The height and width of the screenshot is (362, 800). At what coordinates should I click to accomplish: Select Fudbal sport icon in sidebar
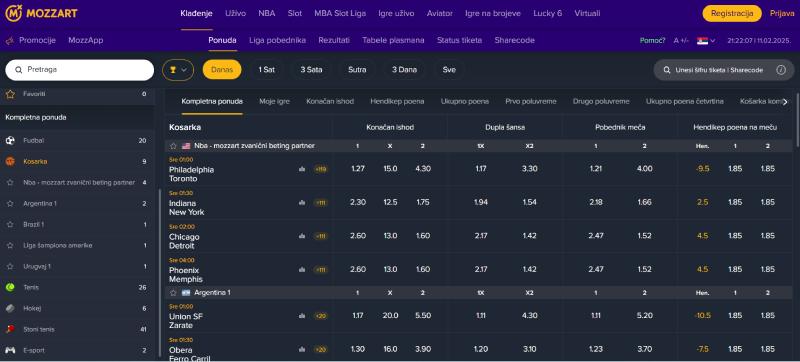tap(10, 141)
